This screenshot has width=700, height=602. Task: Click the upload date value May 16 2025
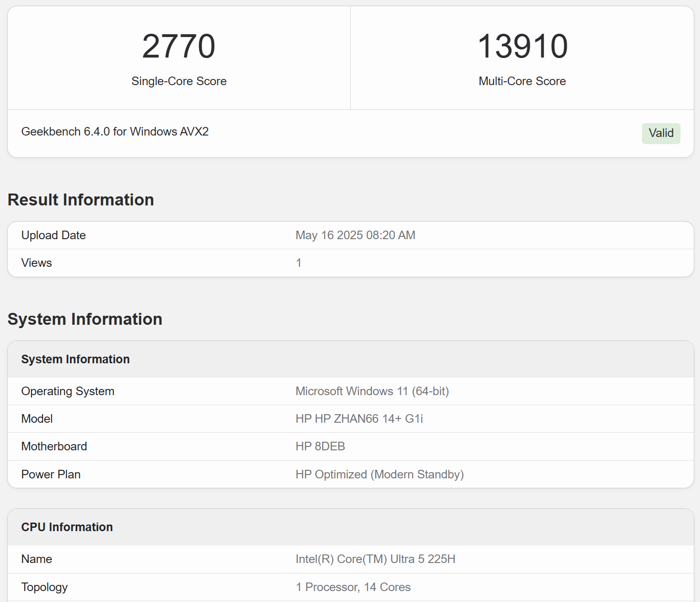click(x=355, y=235)
